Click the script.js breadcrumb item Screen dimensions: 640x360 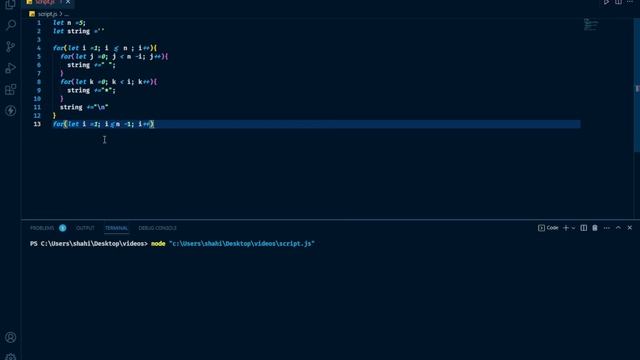pos(47,14)
